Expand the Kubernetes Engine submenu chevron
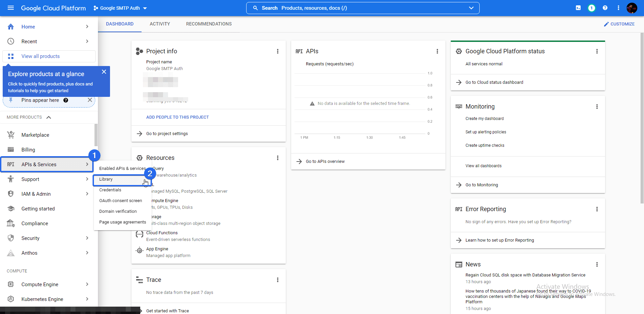Image resolution: width=644 pixels, height=314 pixels. click(x=87, y=299)
